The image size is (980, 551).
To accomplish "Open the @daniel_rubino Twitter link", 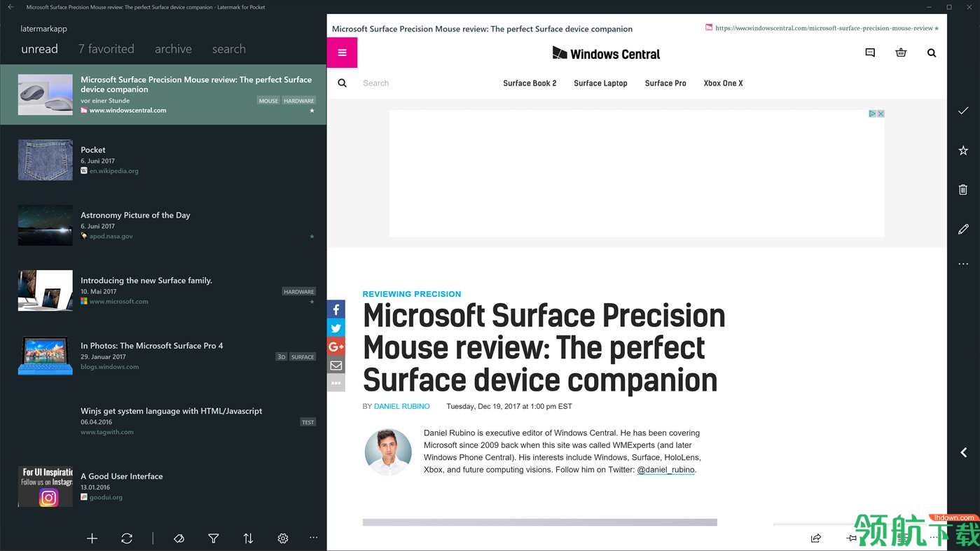I will (x=665, y=470).
